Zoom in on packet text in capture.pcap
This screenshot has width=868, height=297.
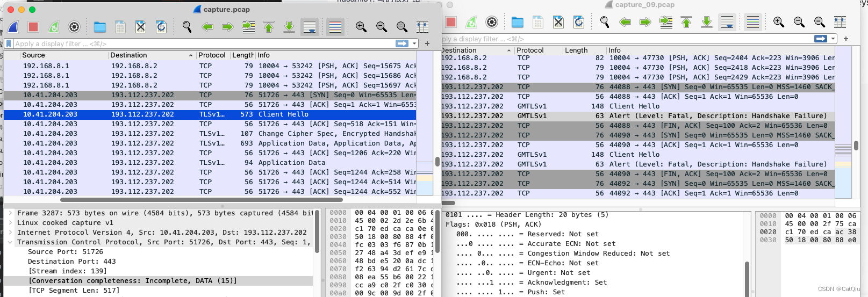click(361, 27)
